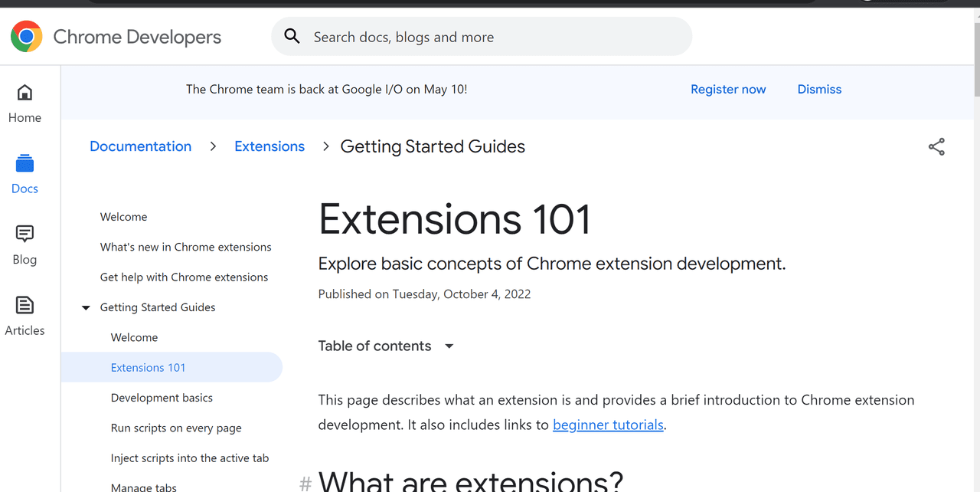Click the heading anchor hash icon
This screenshot has height=492, width=980.
point(305,483)
